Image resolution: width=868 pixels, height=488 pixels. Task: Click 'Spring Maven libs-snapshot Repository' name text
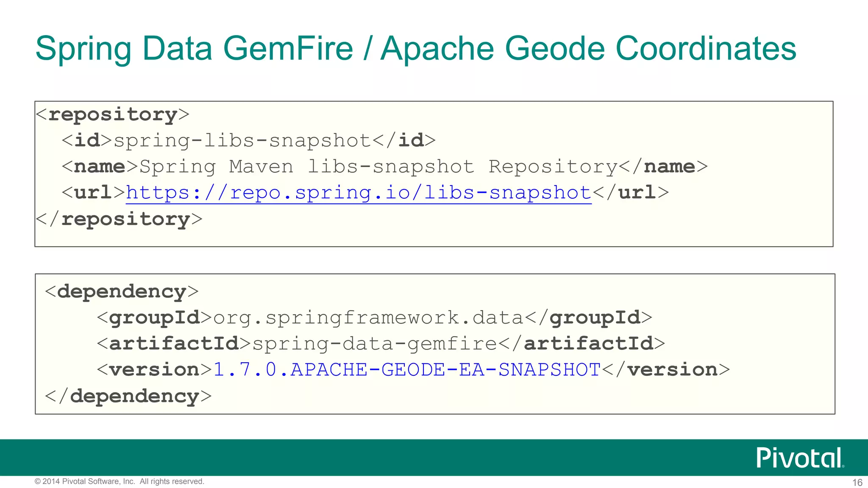tap(378, 167)
